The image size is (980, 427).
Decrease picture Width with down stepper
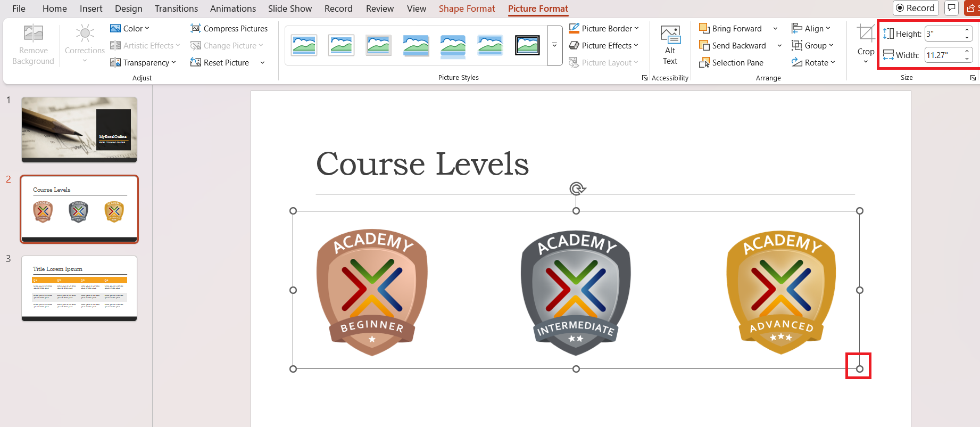point(967,59)
